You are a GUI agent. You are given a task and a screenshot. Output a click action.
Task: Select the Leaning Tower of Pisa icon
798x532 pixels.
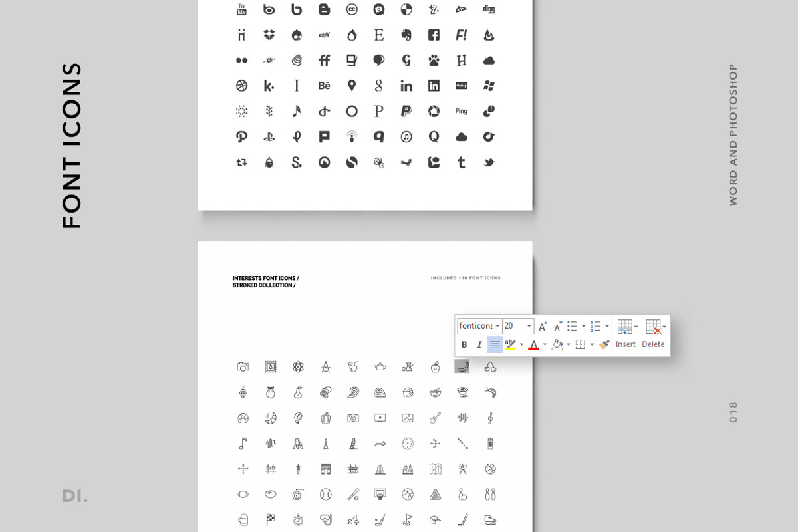tap(352, 444)
